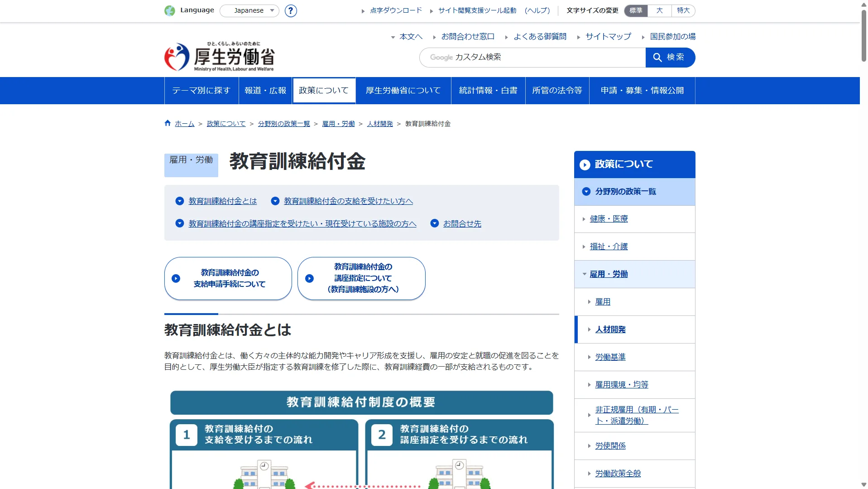The width and height of the screenshot is (868, 489).
Task: Open 労働基準 in the sidebar
Action: pos(610,357)
